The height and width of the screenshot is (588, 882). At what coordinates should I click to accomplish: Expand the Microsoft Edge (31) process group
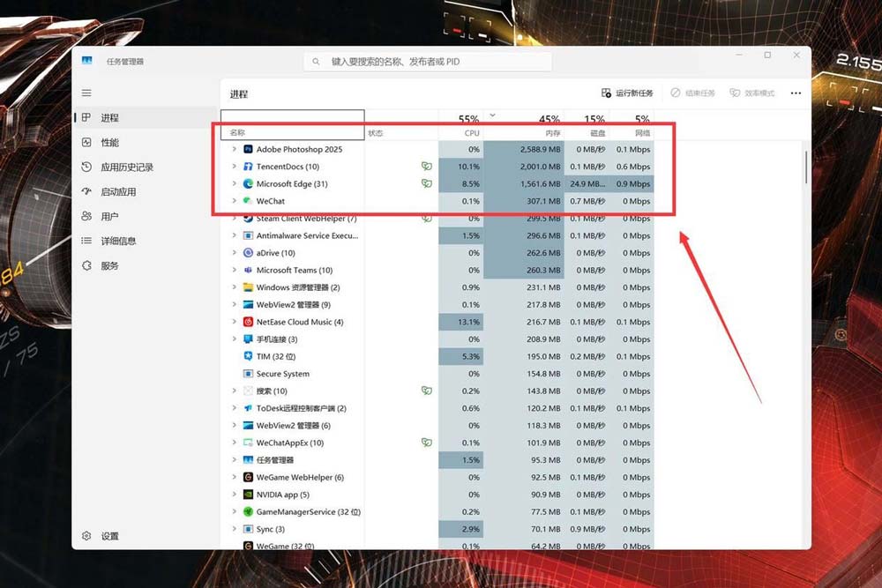[x=234, y=183]
